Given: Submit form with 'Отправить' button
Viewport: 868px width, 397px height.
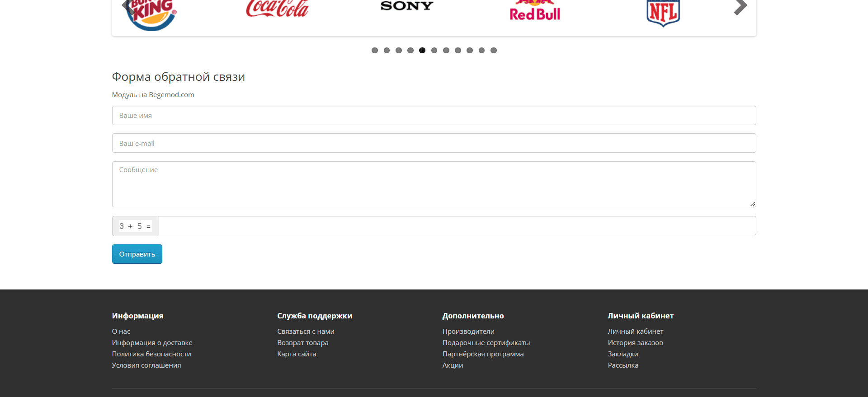Looking at the screenshot, I should (x=137, y=254).
